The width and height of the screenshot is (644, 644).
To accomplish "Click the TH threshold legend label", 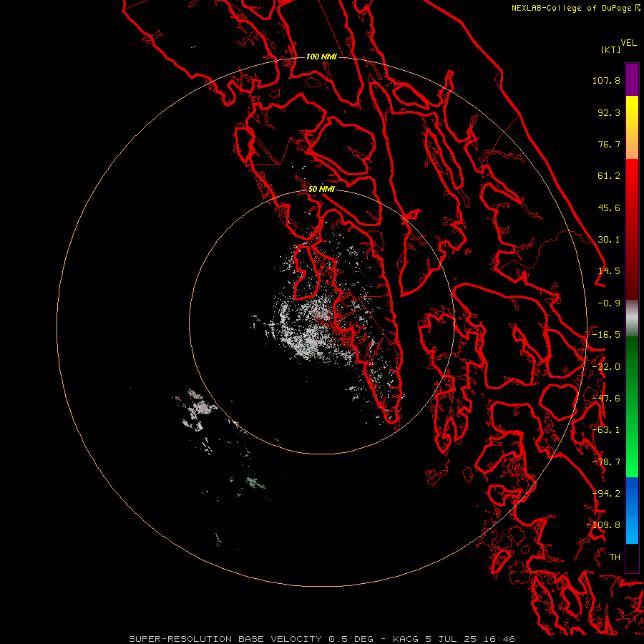I will 615,557.
